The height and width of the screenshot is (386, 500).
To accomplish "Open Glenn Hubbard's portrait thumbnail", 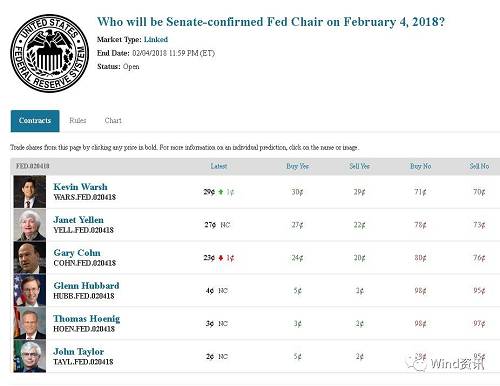I will [x=30, y=290].
